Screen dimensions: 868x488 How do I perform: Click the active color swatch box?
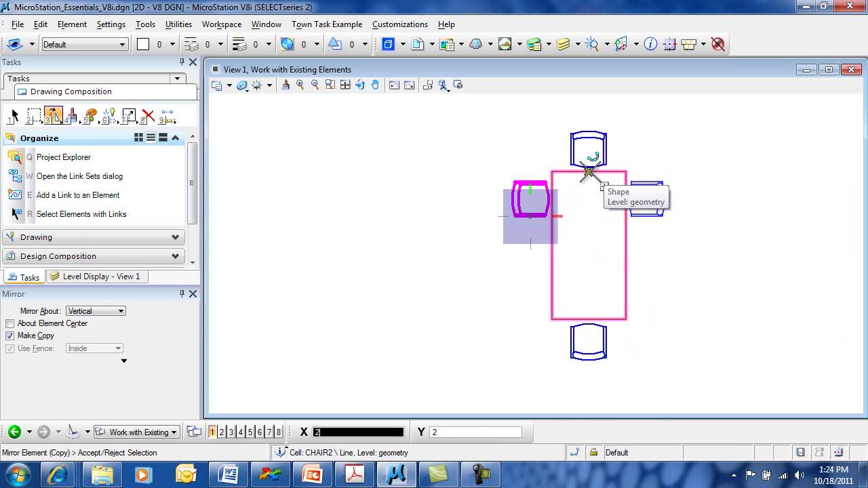(143, 44)
